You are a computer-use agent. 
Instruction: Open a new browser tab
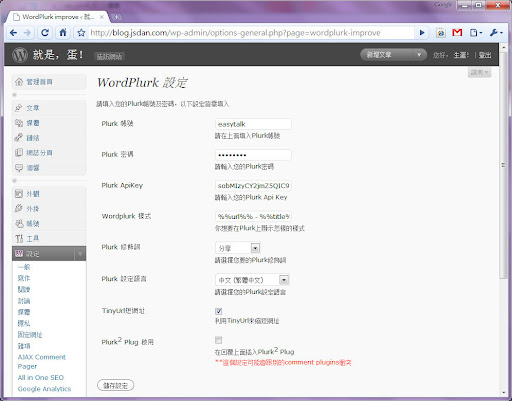click(x=116, y=17)
